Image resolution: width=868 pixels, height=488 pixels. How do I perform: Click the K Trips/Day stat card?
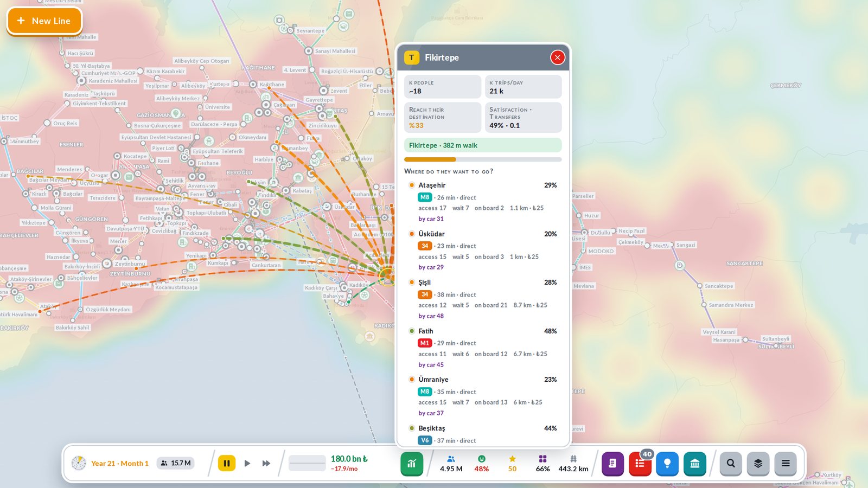523,87
